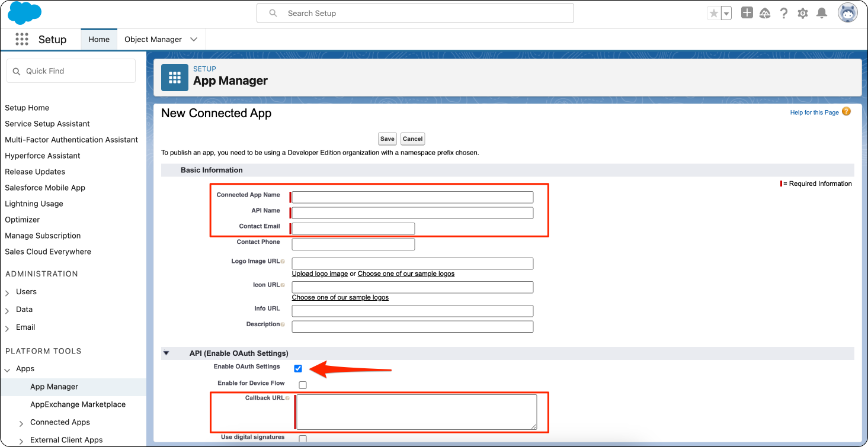Expand the External Client Apps node
868x447 pixels.
point(21,440)
